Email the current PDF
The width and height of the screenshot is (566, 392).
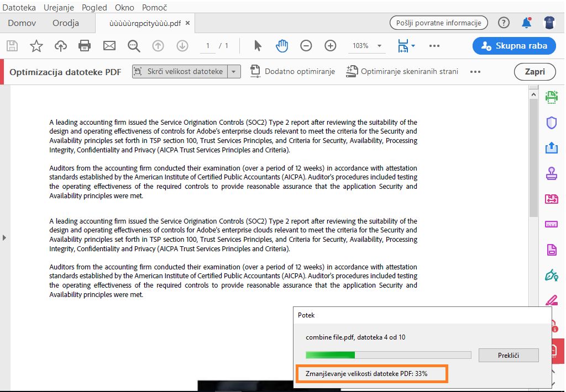click(x=109, y=46)
